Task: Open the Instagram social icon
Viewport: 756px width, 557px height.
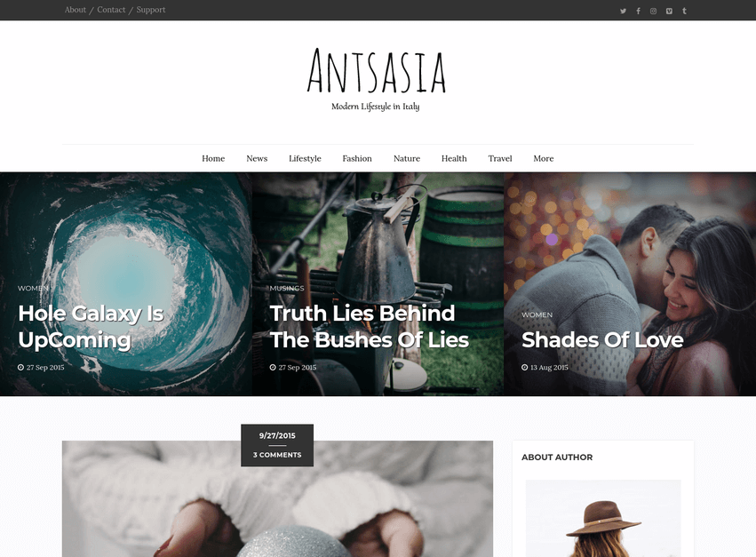Action: click(653, 11)
